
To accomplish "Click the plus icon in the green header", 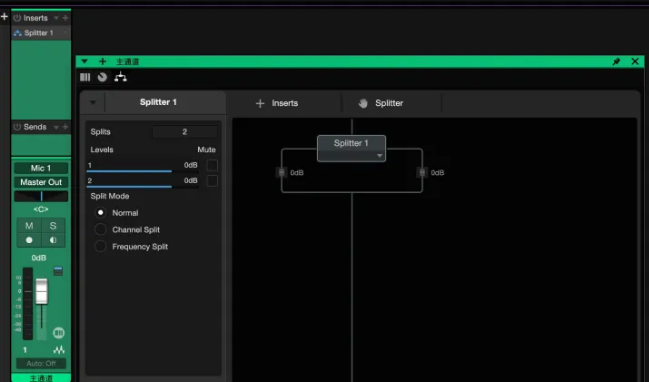I will (x=103, y=62).
